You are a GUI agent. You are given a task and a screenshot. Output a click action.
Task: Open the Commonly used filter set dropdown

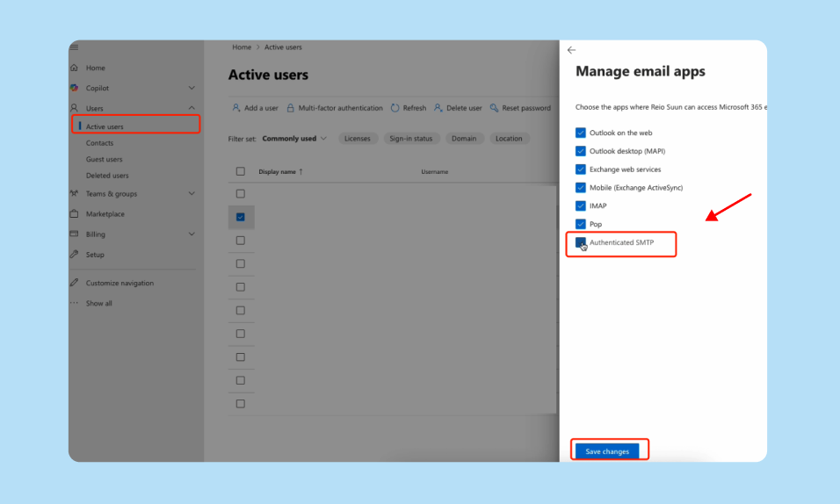click(x=294, y=138)
